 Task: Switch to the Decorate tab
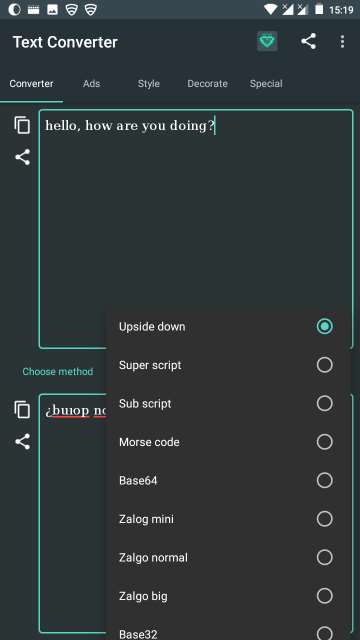click(x=207, y=84)
